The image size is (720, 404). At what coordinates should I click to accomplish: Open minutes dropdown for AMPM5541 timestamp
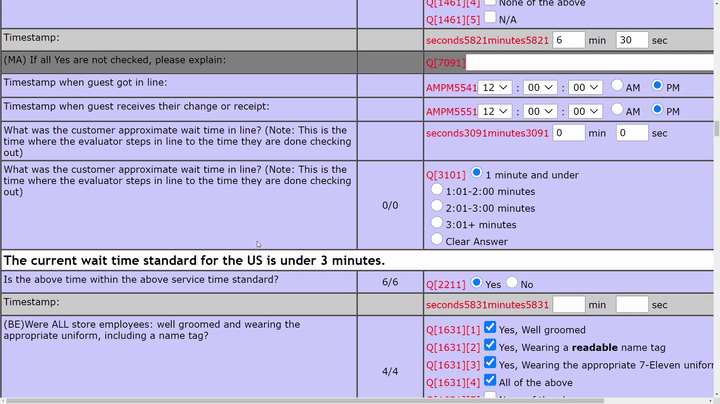click(x=540, y=87)
